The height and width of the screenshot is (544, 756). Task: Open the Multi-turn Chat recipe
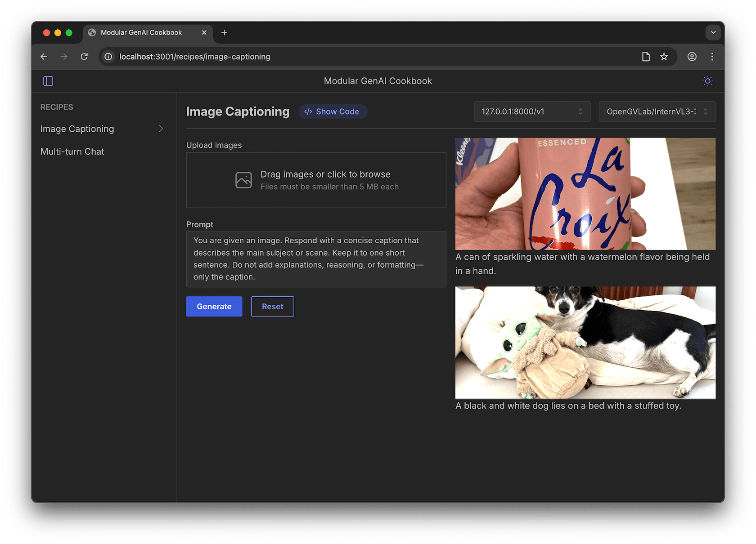72,152
